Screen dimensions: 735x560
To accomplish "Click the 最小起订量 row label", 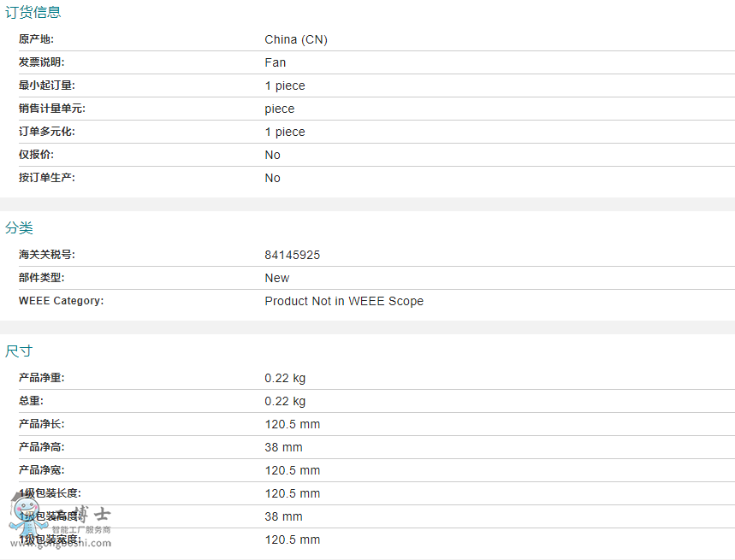I will click(x=47, y=85).
